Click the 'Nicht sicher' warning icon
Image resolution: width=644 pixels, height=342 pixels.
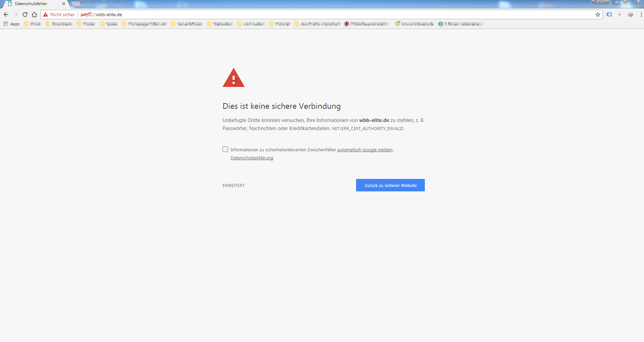tap(46, 14)
